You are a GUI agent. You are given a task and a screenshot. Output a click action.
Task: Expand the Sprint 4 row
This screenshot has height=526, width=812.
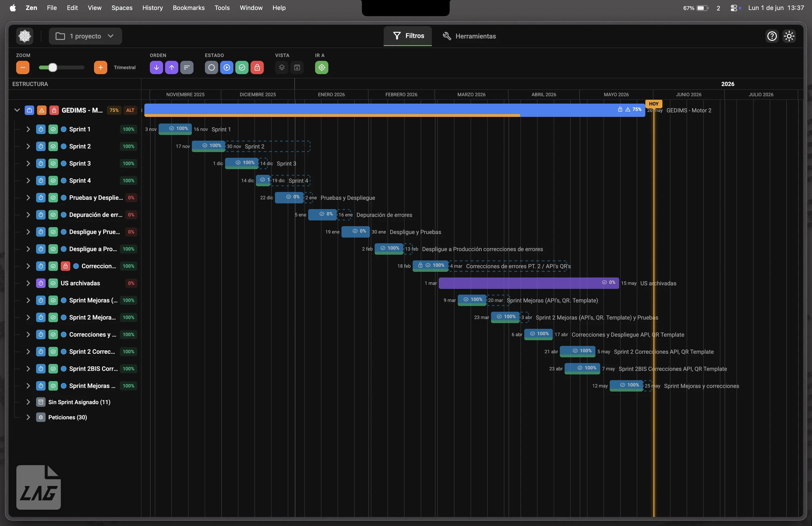click(x=28, y=180)
